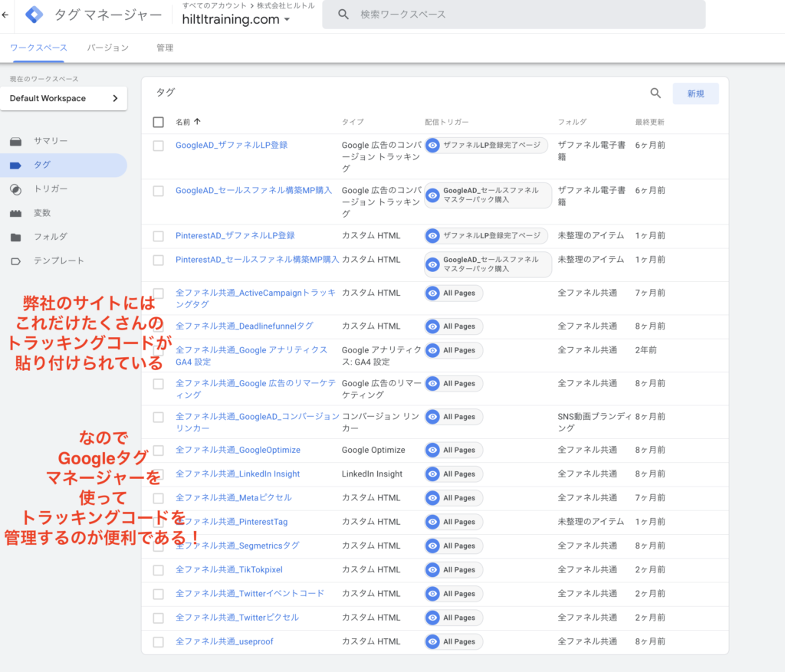785x672 pixels.
Task: Open the PinterestAD_ザファネルLP登録 tag link
Action: point(235,236)
